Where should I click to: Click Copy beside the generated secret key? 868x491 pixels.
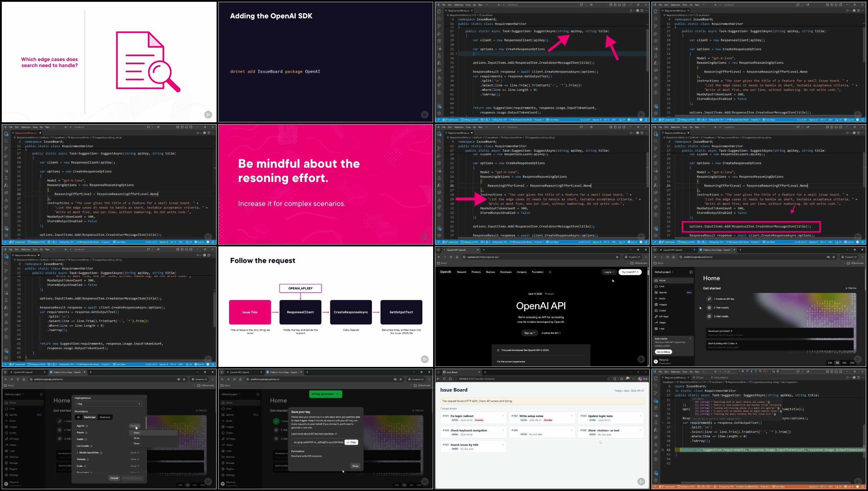point(351,442)
